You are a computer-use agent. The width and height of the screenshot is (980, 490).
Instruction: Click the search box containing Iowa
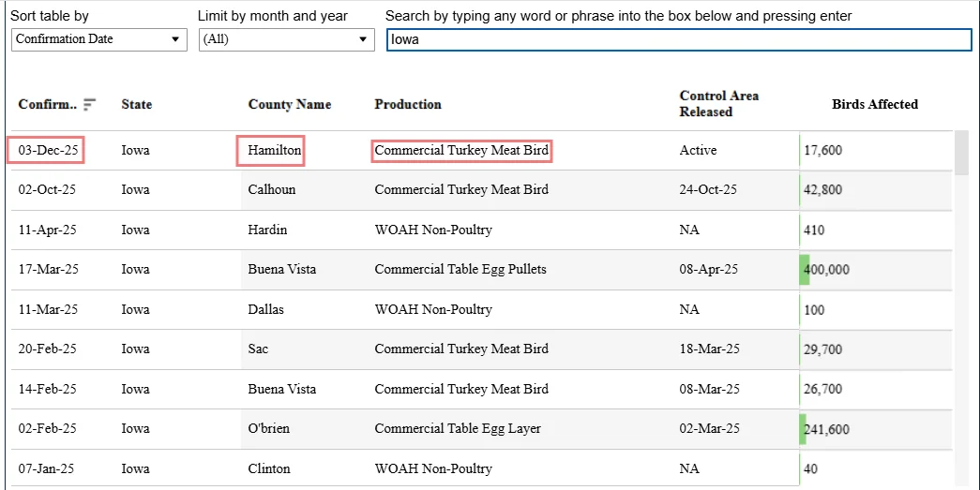(x=679, y=39)
